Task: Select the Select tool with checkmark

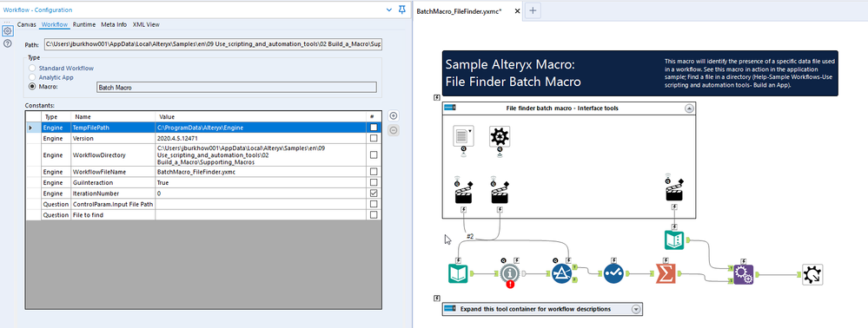Action: coord(613,273)
